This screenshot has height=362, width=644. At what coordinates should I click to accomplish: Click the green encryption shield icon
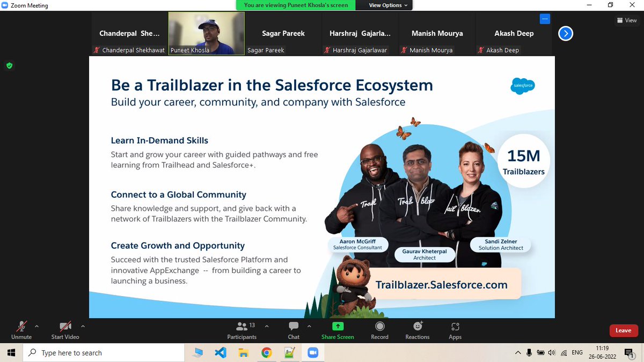pos(9,65)
